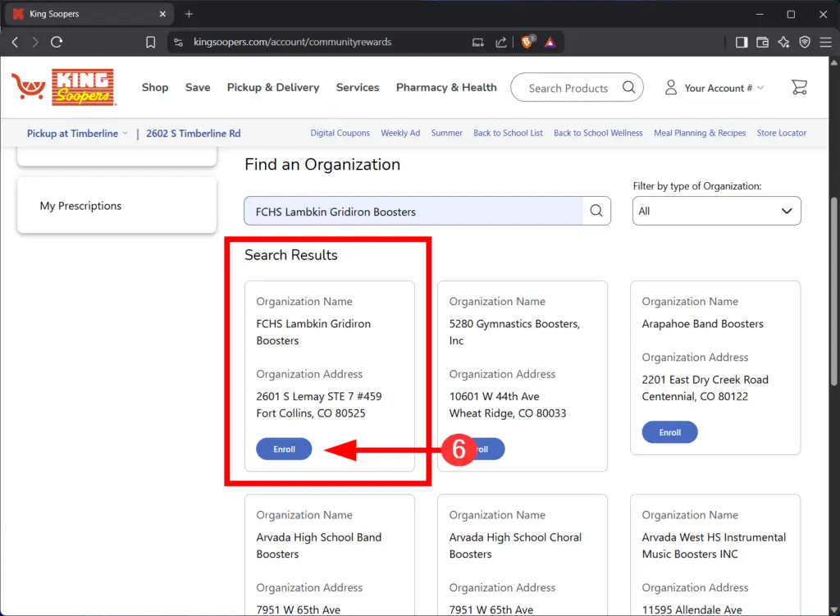The image size is (840, 616).
Task: Open the organization type filter dropdown
Action: [716, 211]
